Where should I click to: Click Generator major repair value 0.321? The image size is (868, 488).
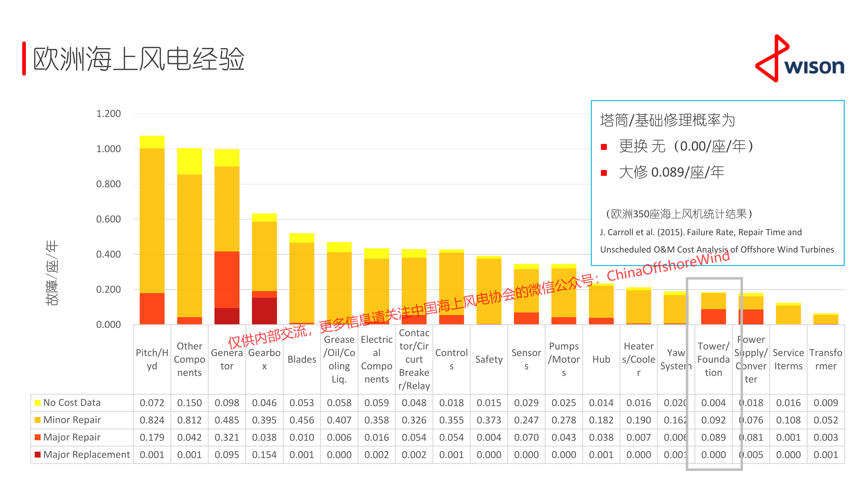227,438
